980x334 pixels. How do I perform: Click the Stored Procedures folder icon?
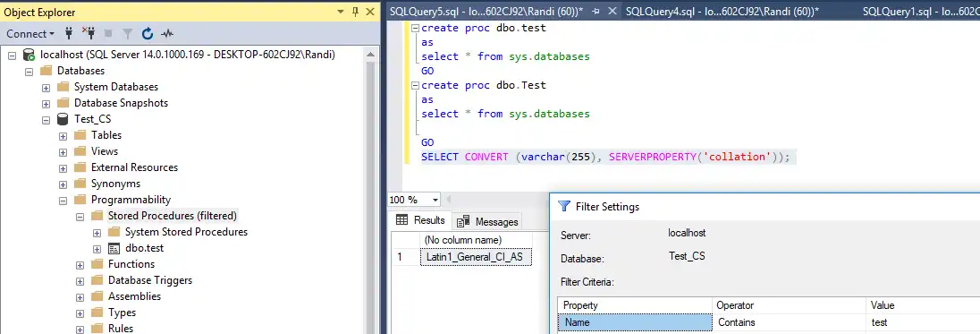[97, 216]
